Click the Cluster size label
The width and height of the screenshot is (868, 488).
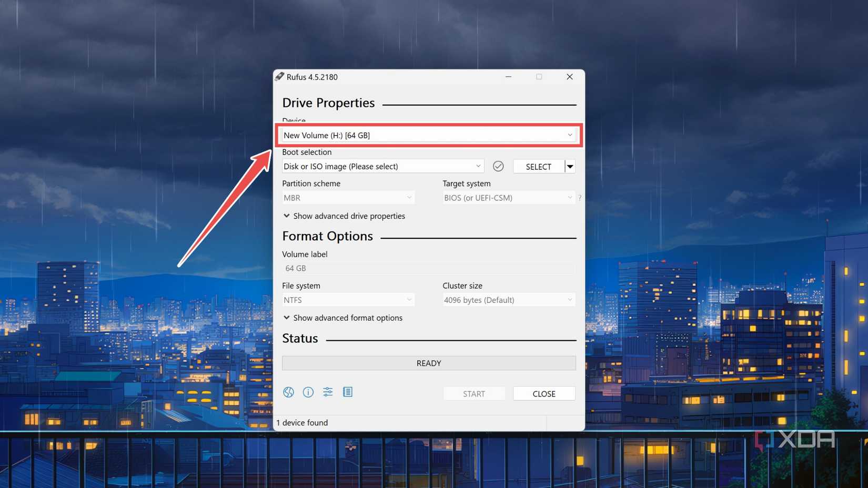[462, 286]
